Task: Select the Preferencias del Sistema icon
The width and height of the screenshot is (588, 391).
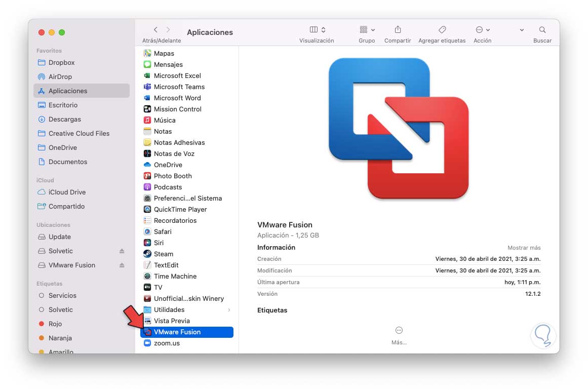Action: [147, 199]
